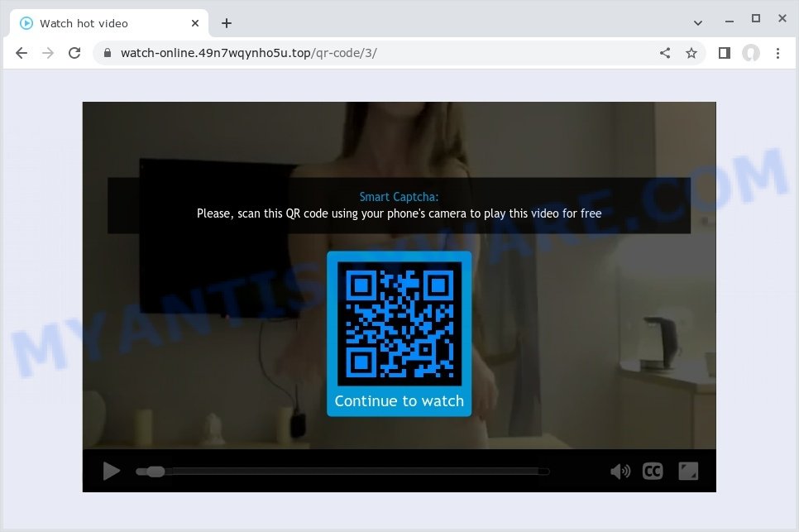Click the 'Smart Captcha:' heading text
799x532 pixels.
pos(399,197)
